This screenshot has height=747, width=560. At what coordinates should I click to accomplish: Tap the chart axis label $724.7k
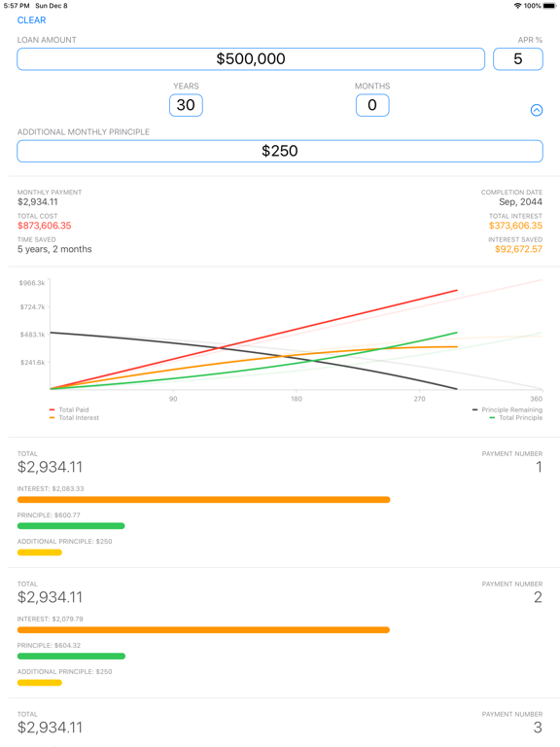pos(32,306)
